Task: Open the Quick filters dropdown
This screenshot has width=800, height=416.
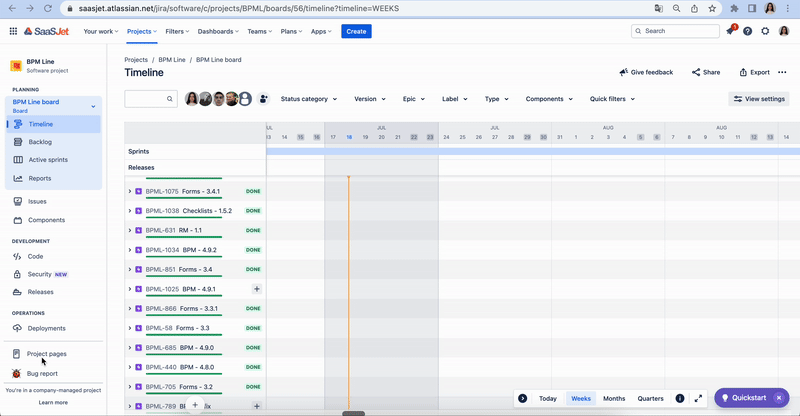Action: pyautogui.click(x=612, y=99)
